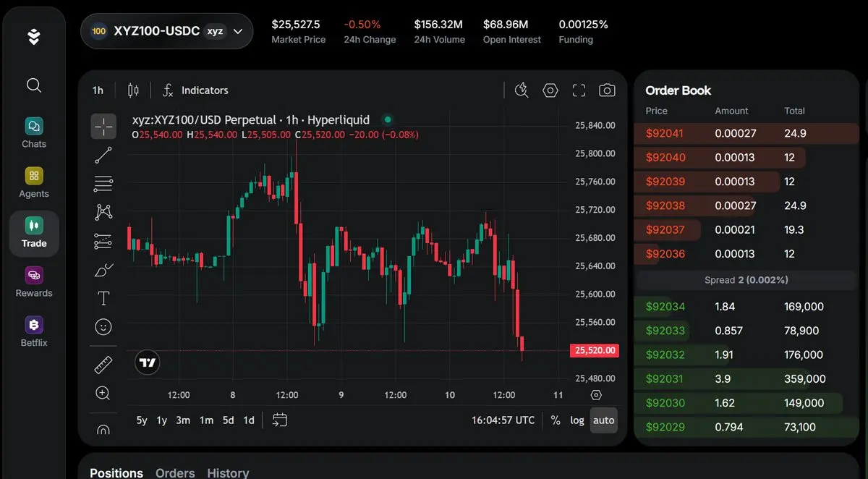Click the 0.00125% funding rate value

point(583,24)
